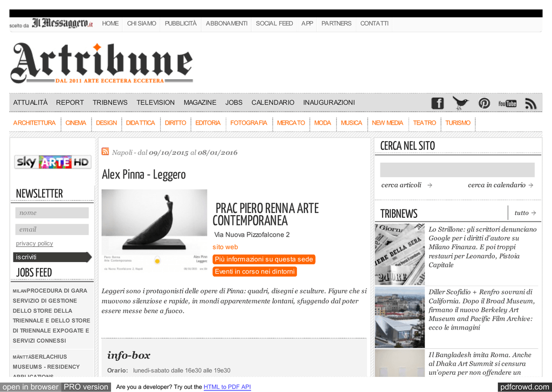
Task: Select NEW MEDIA category
Action: point(387,122)
